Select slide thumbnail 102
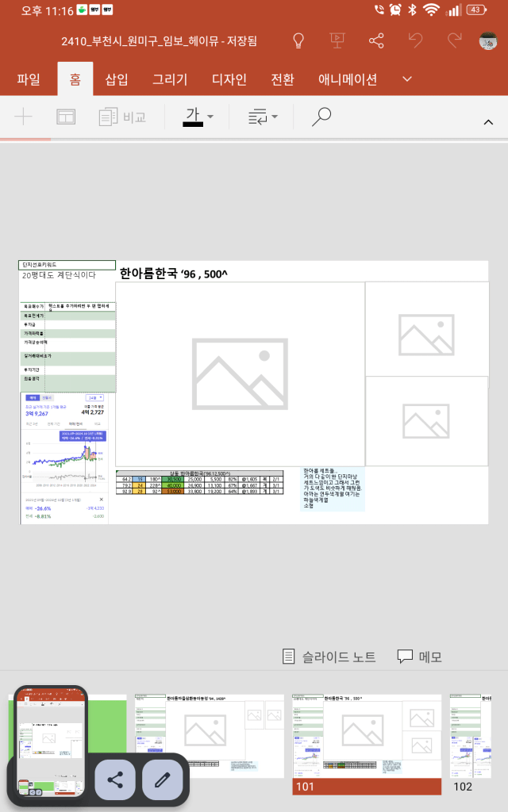 click(x=471, y=744)
